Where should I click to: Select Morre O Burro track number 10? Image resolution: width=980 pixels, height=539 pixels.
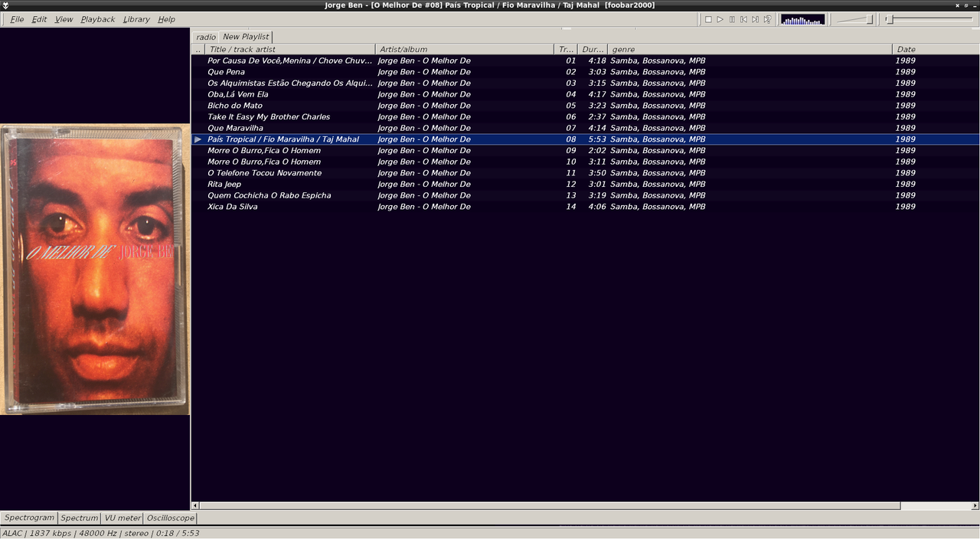586,162
